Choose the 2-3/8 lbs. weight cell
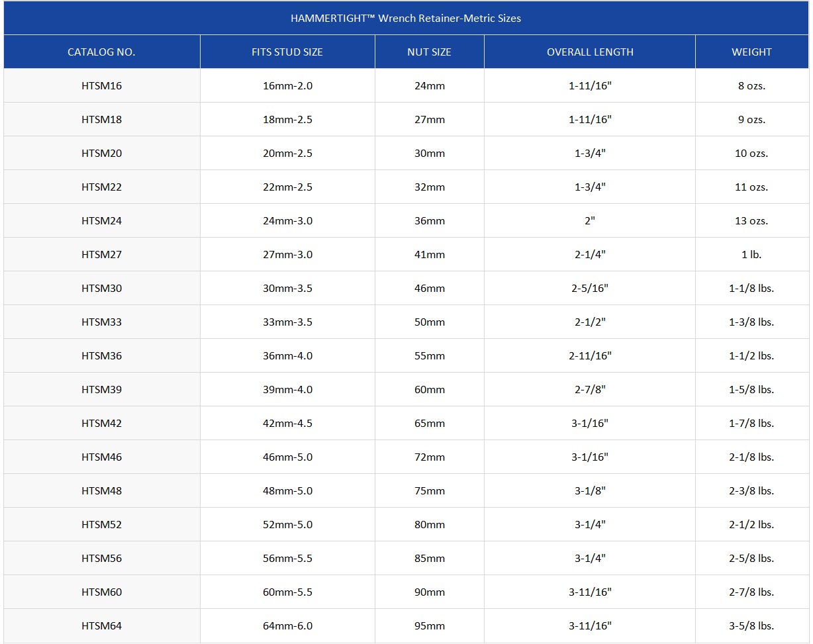The height and width of the screenshot is (644, 813). [751, 491]
